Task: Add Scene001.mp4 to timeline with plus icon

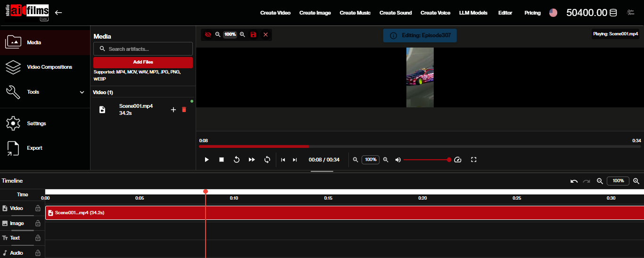Action: pyautogui.click(x=173, y=109)
